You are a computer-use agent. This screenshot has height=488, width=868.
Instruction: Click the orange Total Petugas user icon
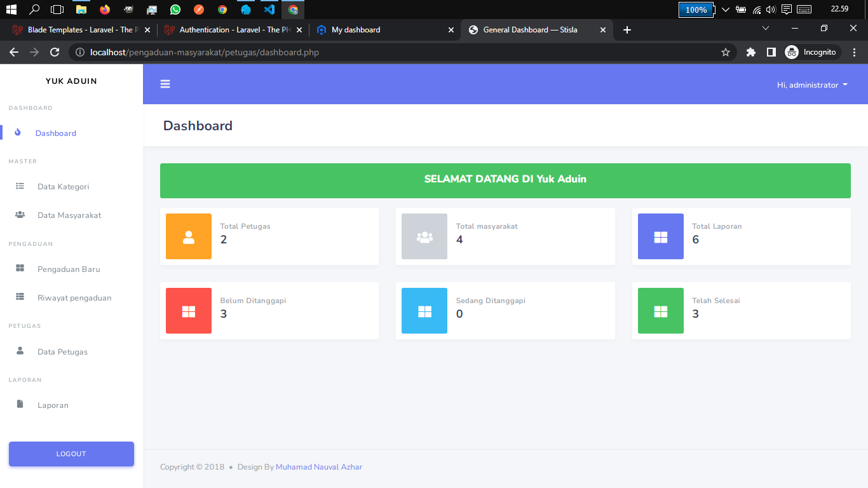tap(188, 236)
